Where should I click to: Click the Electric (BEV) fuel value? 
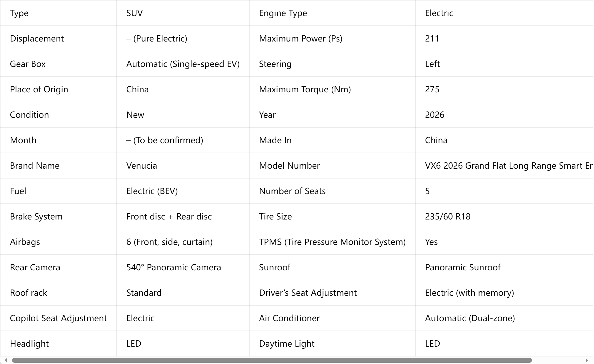coord(152,191)
